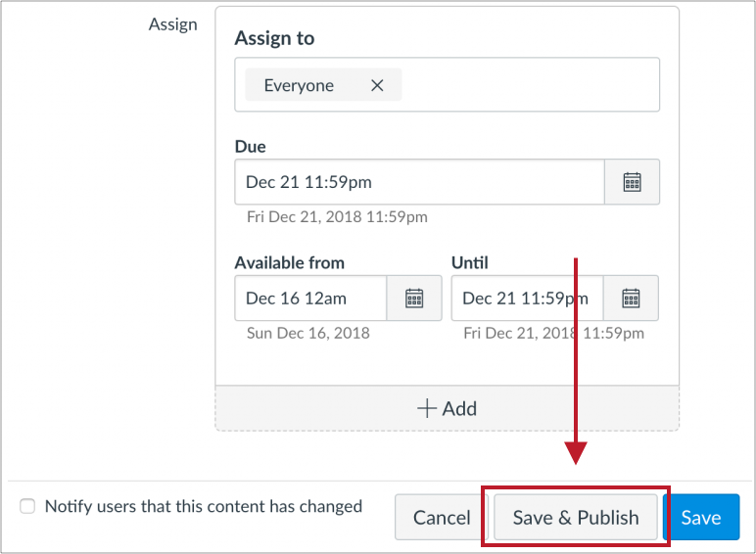The image size is (756, 554).
Task: Open the Due date calendar picker
Action: (632, 182)
